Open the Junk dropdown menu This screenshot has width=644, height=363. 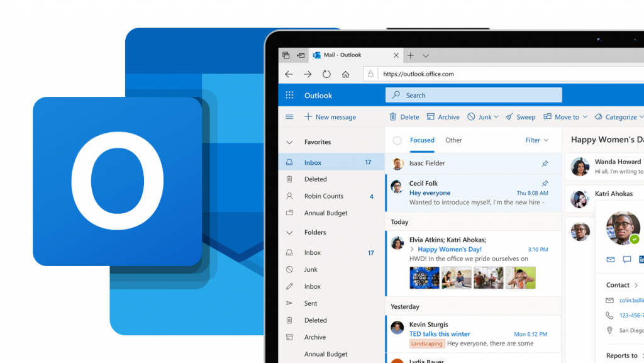point(496,117)
